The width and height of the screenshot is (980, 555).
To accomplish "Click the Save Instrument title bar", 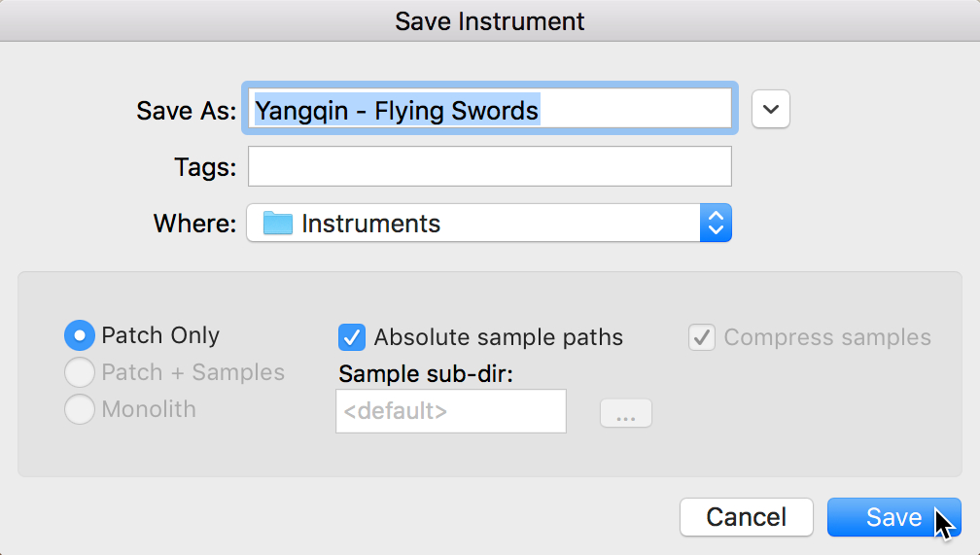I will tap(490, 20).
